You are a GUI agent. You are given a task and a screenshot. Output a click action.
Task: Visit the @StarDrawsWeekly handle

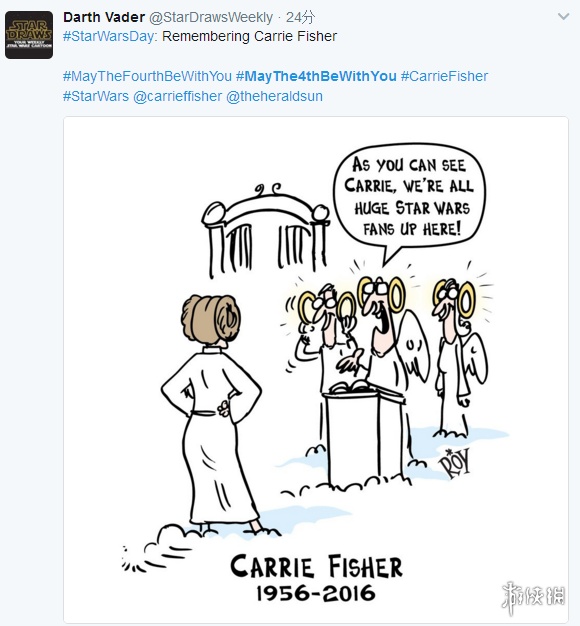(211, 17)
